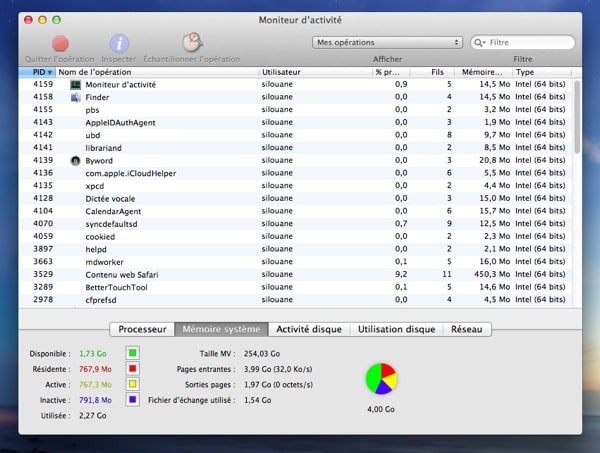
Task: Select the AppleIDAuthAgent process row
Action: (296, 122)
